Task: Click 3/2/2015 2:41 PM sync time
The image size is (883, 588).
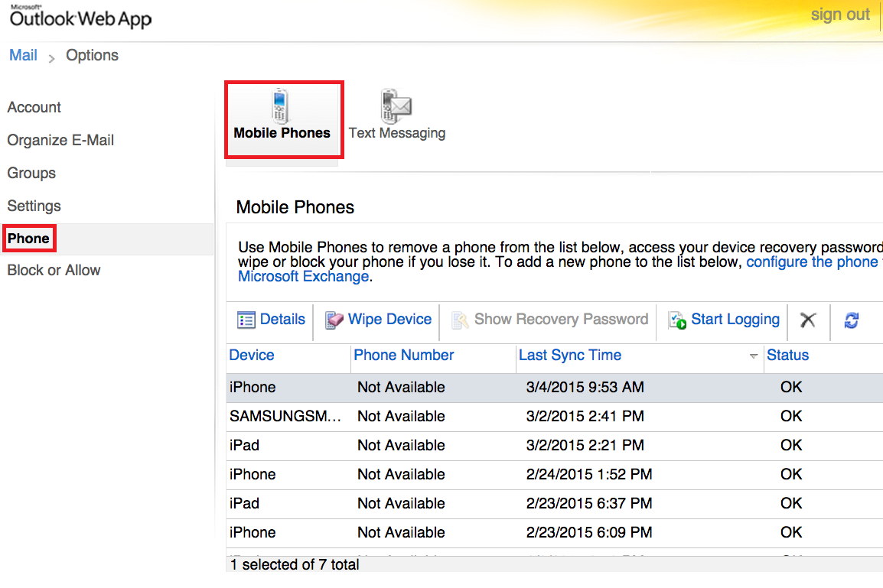Action: pos(585,417)
